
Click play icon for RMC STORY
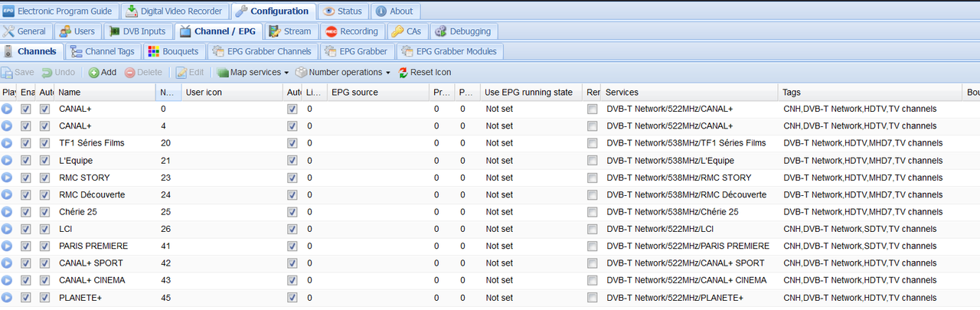(x=7, y=178)
